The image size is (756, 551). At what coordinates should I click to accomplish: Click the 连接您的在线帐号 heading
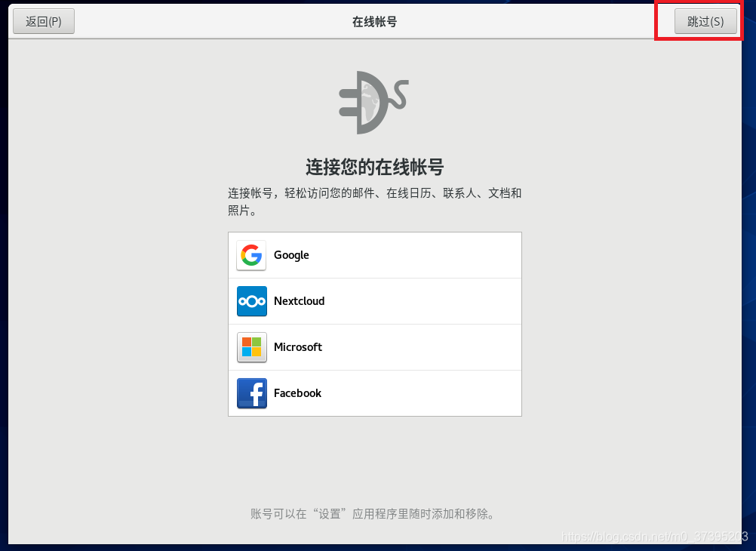(x=375, y=167)
